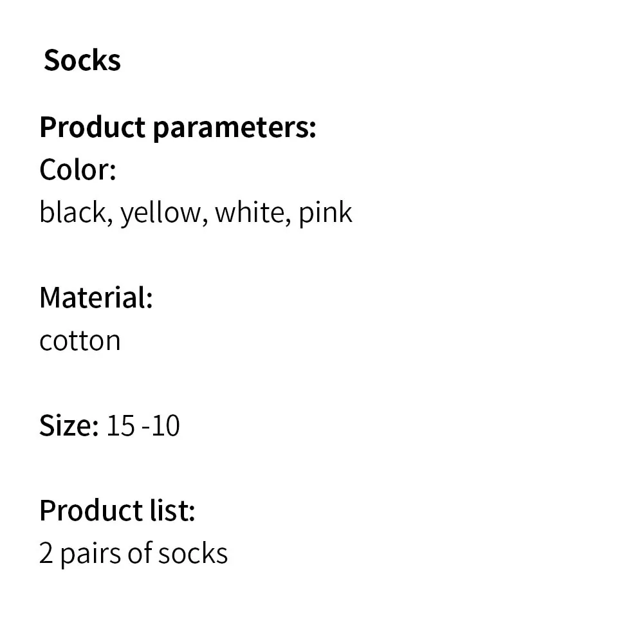
Task: Click the word "pink"
Action: 326,213
